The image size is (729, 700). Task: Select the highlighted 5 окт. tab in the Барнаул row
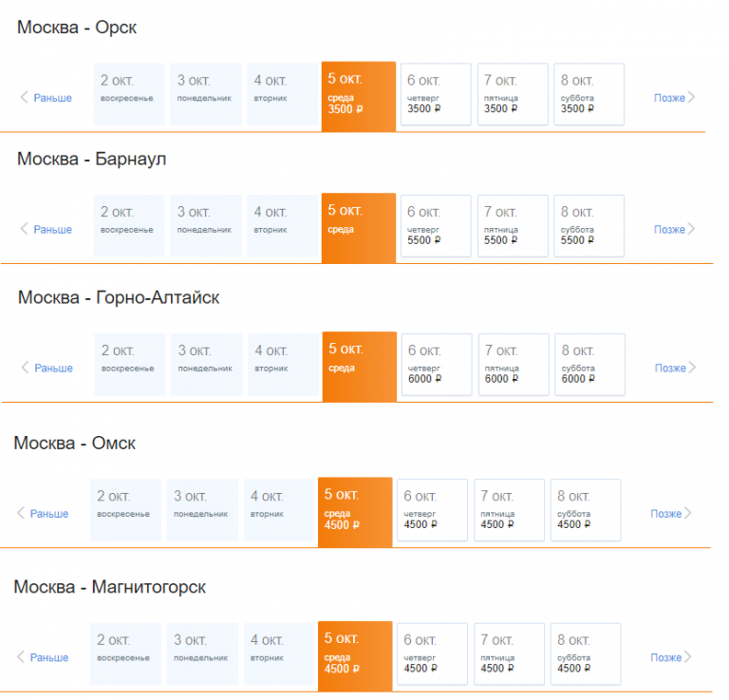359,228
